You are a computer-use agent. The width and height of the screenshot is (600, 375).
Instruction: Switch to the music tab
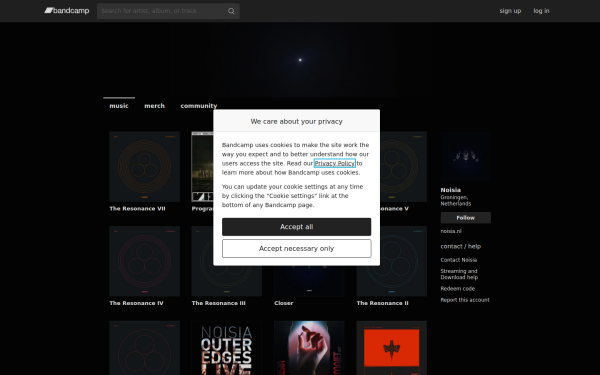coord(119,106)
